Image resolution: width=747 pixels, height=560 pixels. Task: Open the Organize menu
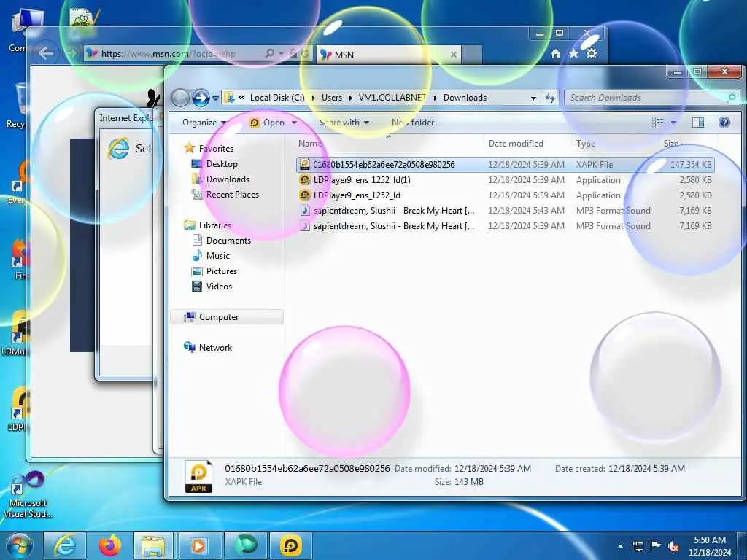tap(204, 122)
